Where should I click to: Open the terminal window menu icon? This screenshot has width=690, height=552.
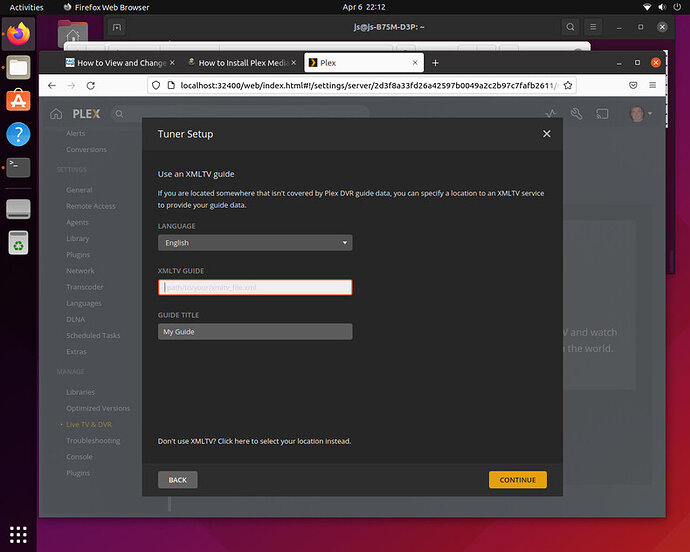click(x=593, y=27)
